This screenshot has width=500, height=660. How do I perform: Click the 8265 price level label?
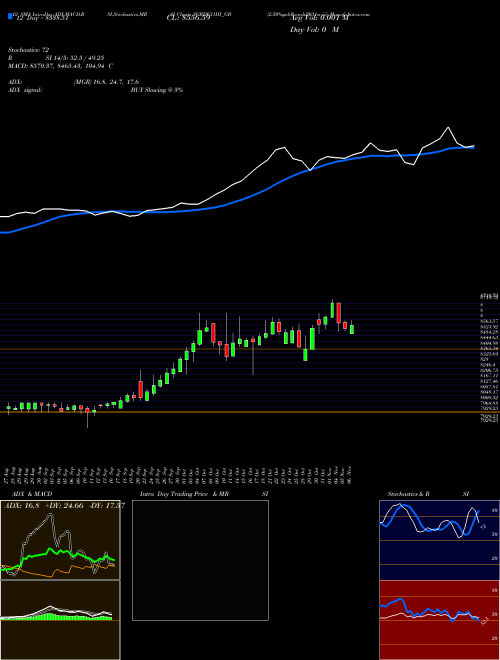[489, 349]
